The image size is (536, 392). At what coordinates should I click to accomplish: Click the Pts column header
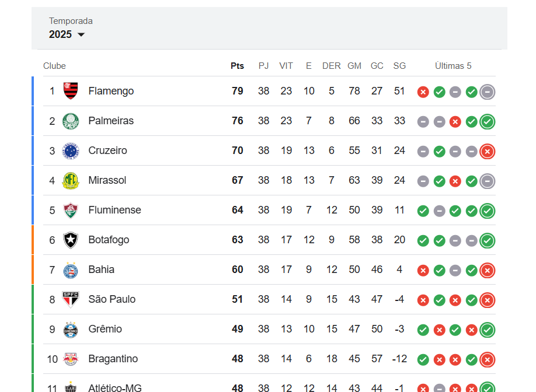tap(237, 66)
